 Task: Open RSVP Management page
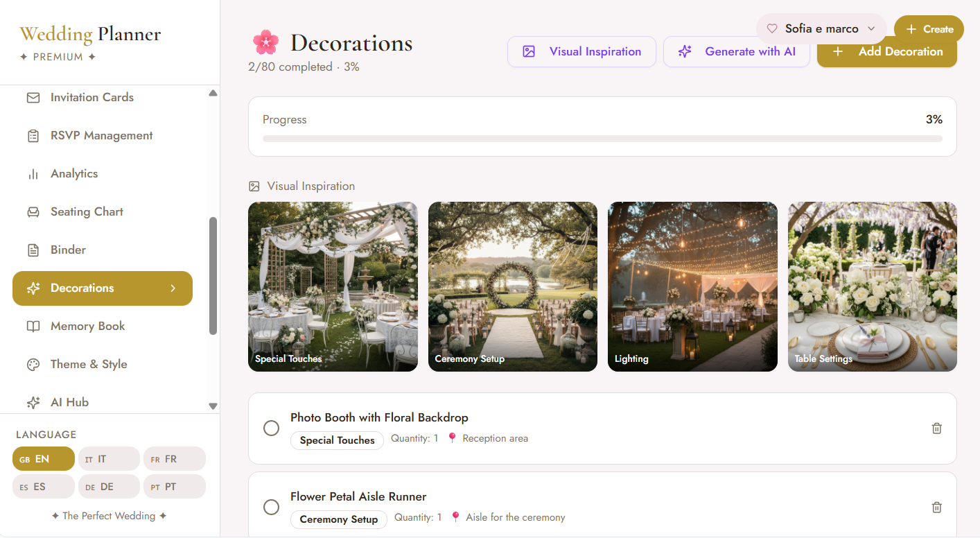point(103,136)
